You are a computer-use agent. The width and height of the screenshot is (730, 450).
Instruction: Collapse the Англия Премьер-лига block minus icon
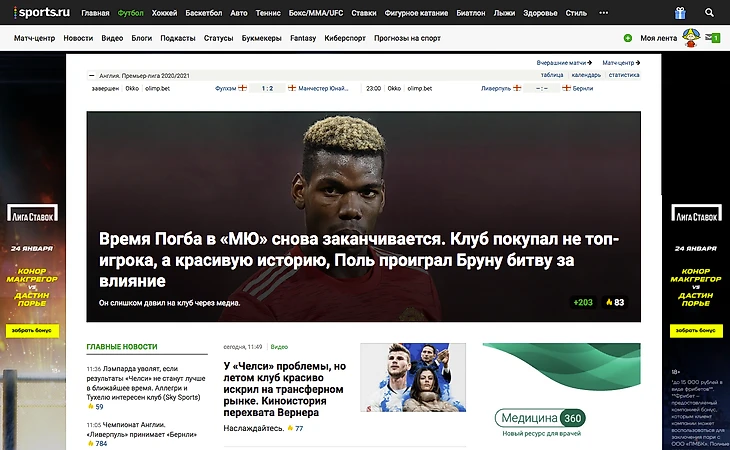click(92, 75)
